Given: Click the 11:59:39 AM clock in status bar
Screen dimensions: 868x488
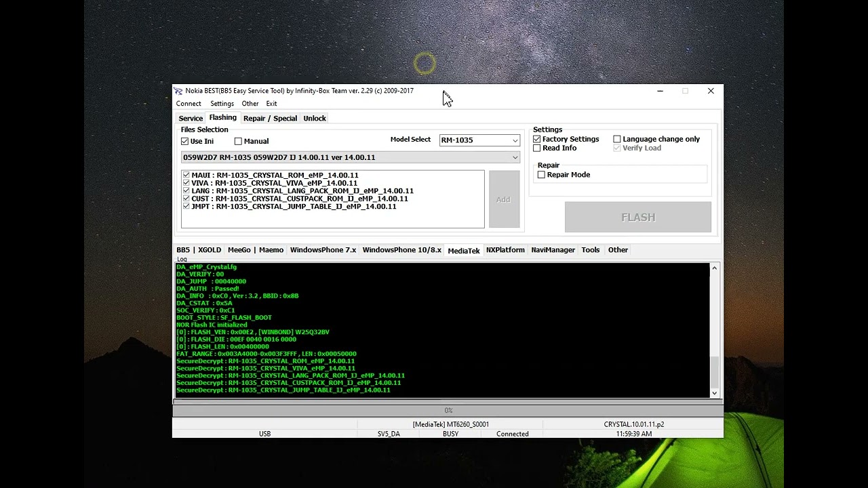Looking at the screenshot, I should click(633, 434).
